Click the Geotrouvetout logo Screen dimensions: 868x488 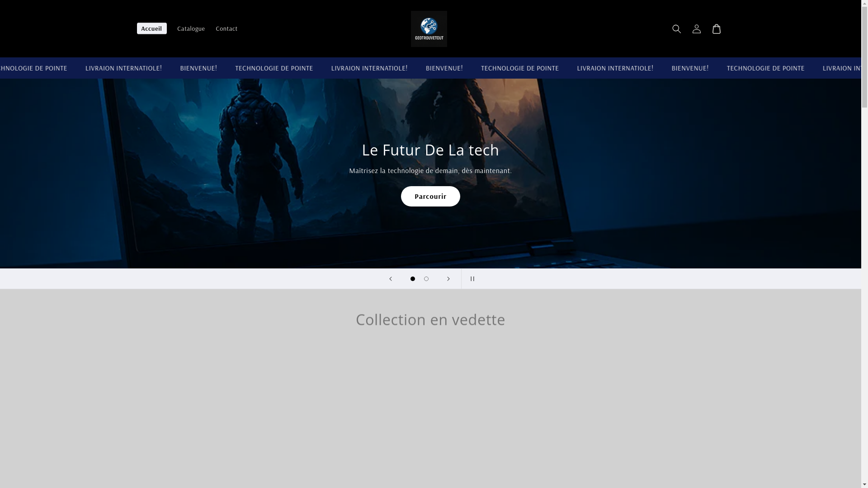coord(429,29)
